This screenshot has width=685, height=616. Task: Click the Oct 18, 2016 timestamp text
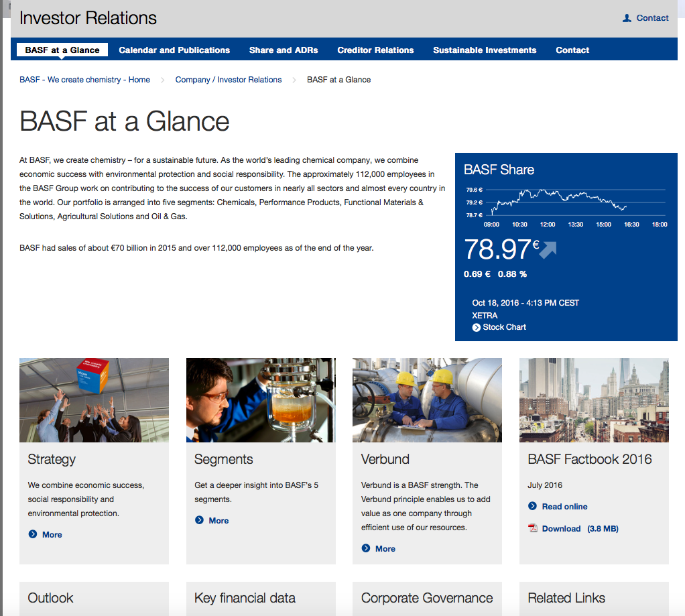(525, 303)
